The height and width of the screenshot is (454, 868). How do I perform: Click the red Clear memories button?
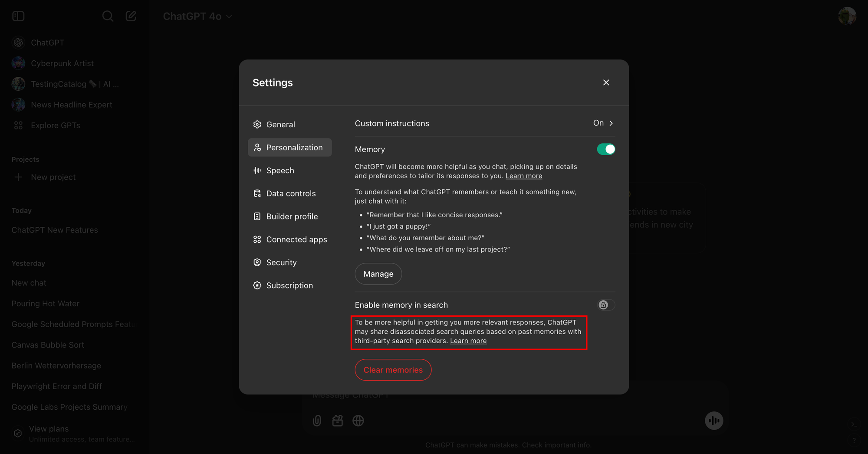coord(393,370)
